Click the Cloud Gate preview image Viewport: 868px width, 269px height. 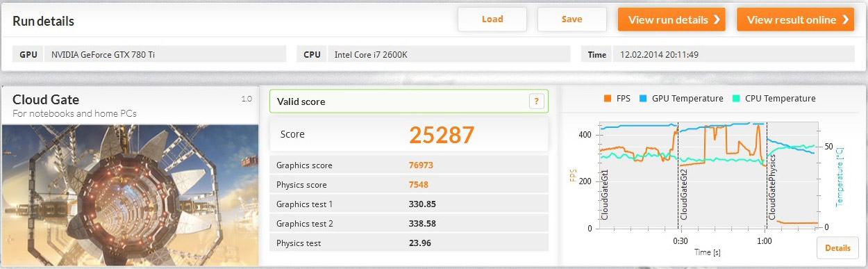[x=131, y=195]
